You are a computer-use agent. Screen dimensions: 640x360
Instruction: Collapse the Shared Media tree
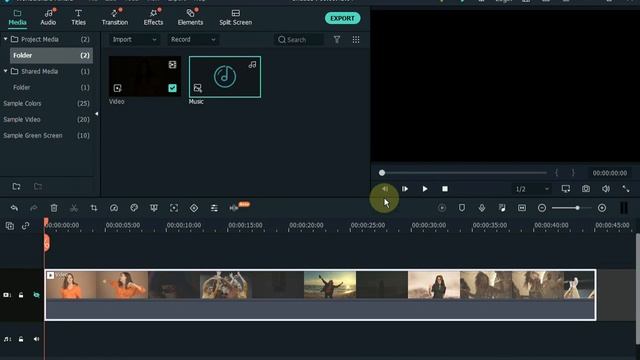tap(6, 71)
